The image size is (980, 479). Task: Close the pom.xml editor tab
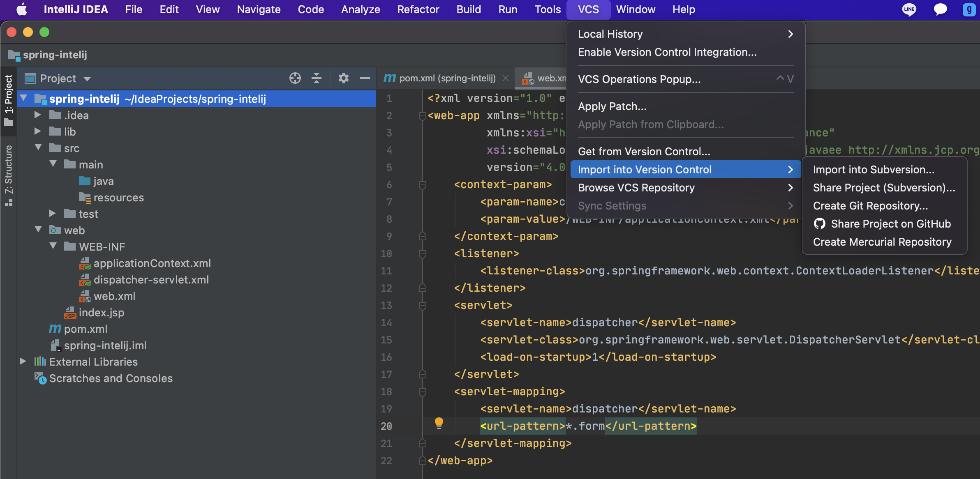506,78
